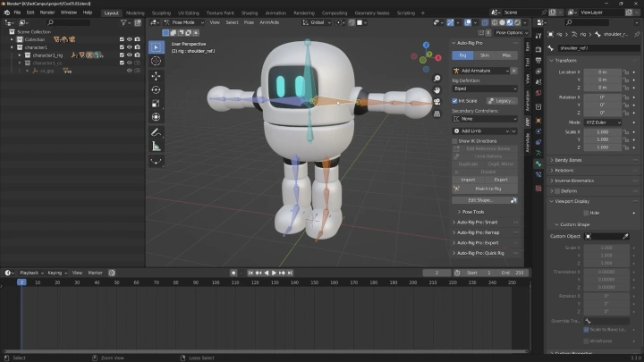Select the Transform tool
The width and height of the screenshot is (644, 362).
point(156,117)
